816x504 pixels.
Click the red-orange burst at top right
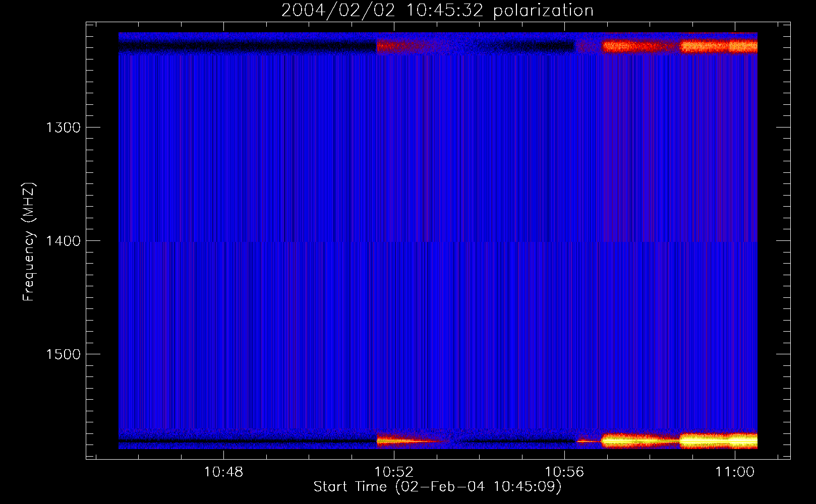[719, 46]
